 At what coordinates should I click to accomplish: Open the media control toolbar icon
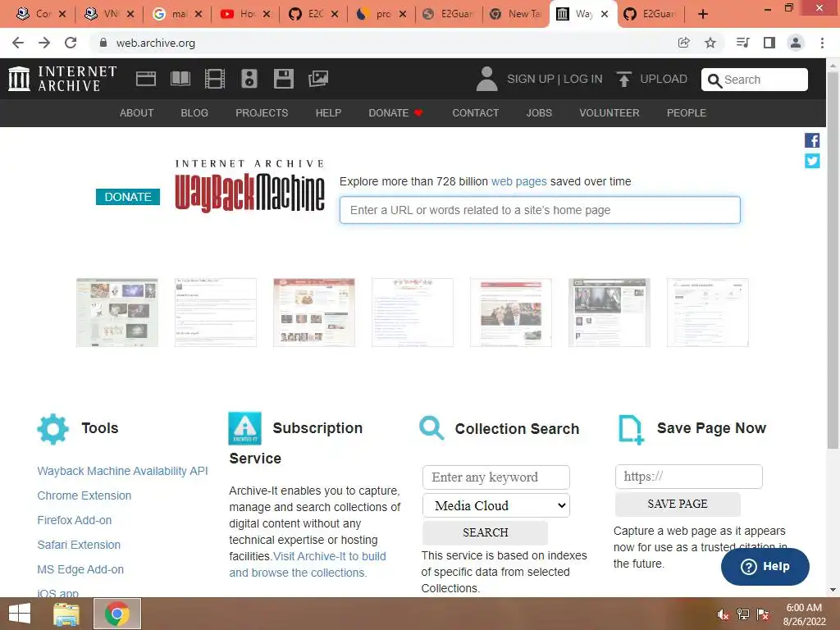pyautogui.click(x=742, y=43)
